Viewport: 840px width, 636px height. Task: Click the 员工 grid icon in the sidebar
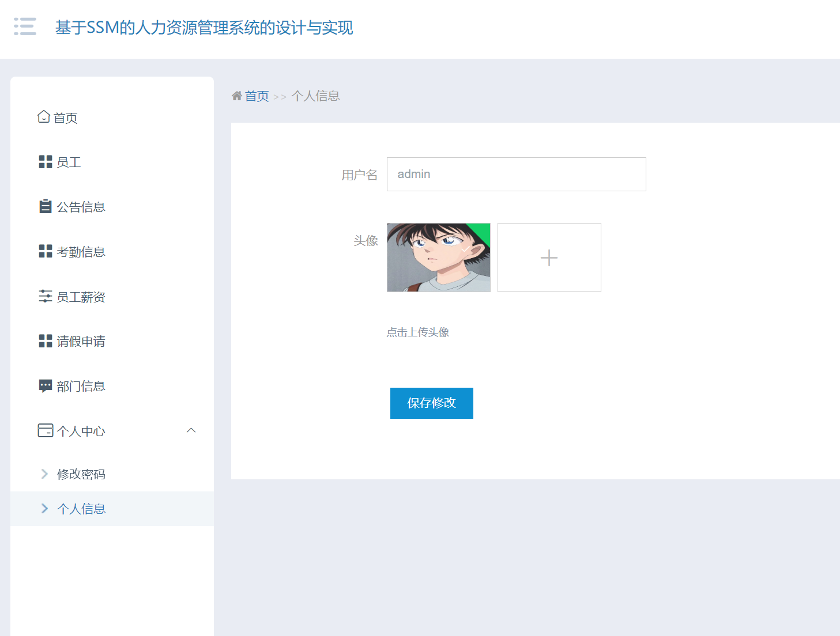pyautogui.click(x=45, y=162)
